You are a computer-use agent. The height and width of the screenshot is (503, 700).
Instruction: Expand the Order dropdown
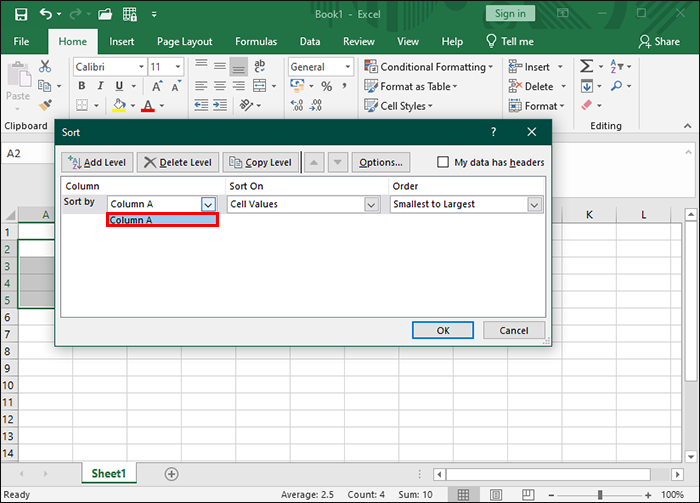tap(534, 204)
